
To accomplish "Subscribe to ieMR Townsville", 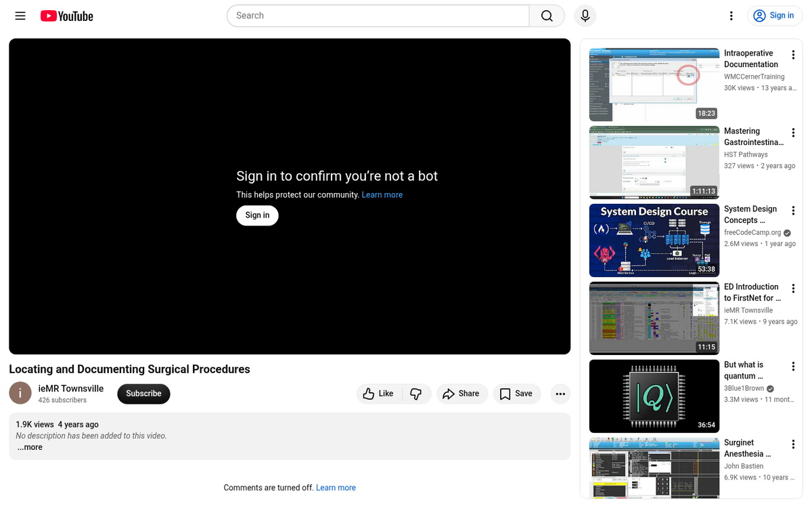I will 143,394.
